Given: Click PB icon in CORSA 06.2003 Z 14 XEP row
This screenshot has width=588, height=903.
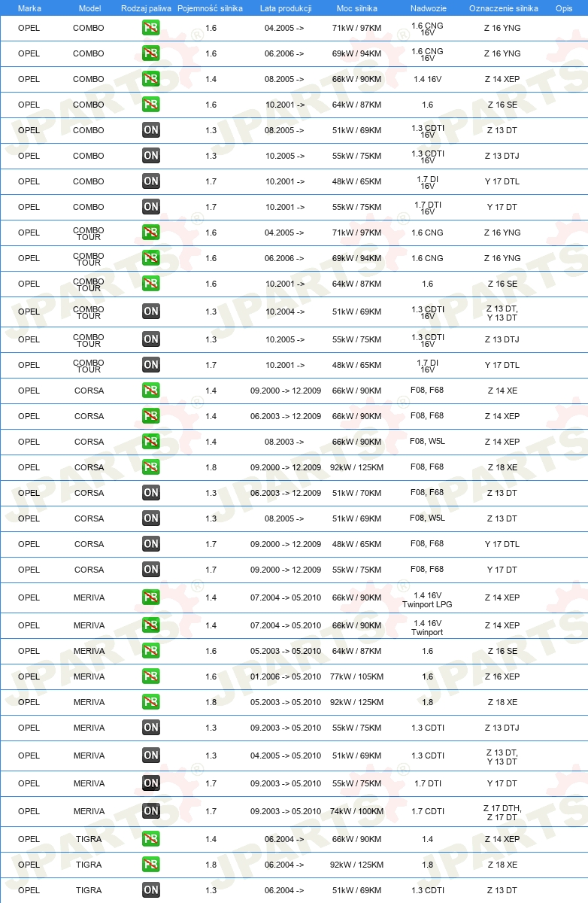Looking at the screenshot, I should 150,416.
